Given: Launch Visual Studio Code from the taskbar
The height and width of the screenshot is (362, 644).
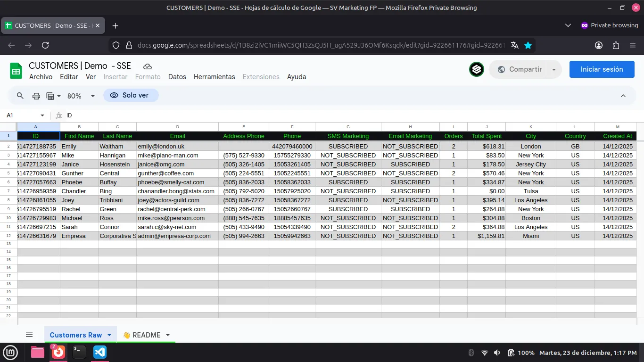Looking at the screenshot, I should pos(99,352).
